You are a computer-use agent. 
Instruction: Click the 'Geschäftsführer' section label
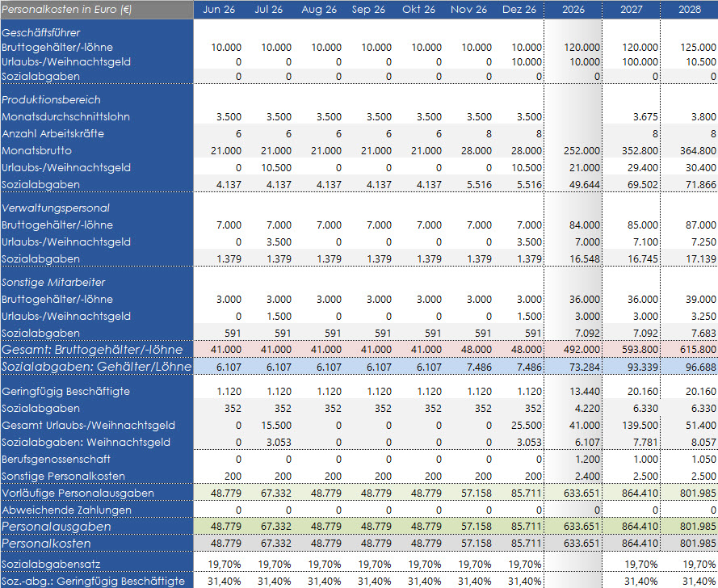[40, 32]
